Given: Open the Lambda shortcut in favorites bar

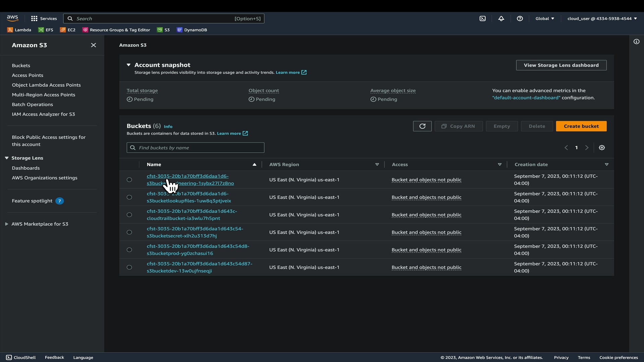Looking at the screenshot, I should 19,30.
